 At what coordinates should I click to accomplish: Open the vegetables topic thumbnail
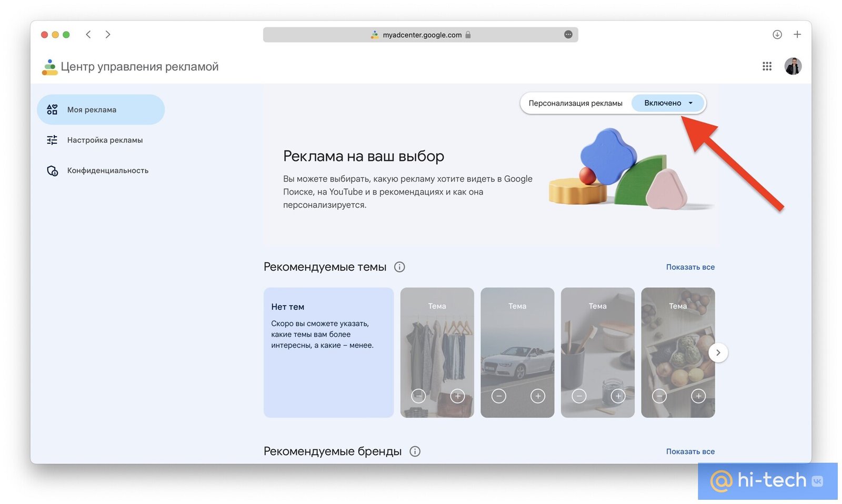coord(678,352)
